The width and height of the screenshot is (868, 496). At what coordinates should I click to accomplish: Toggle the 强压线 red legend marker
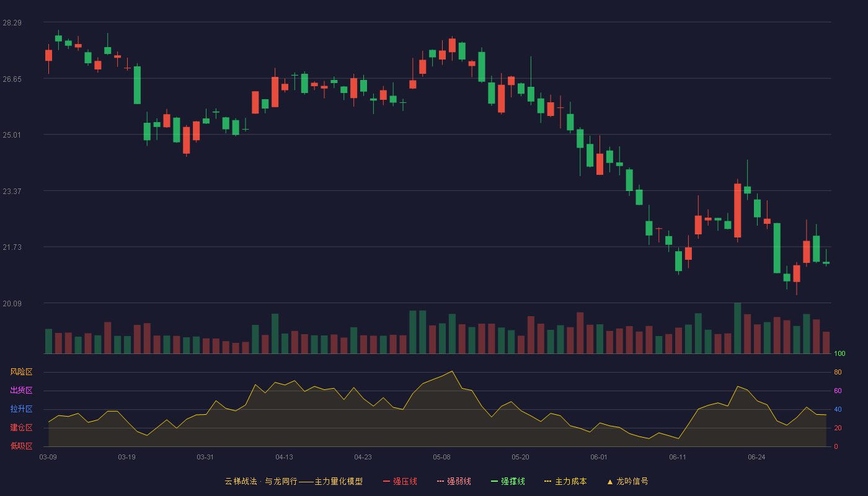(x=386, y=481)
